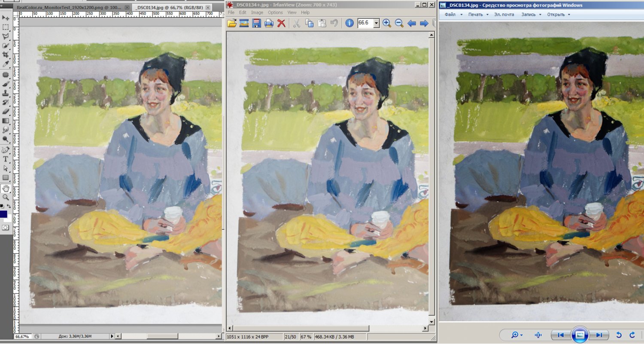Click the Zoom out magnifier in IrfanView
This screenshot has height=344, width=644.
[399, 23]
